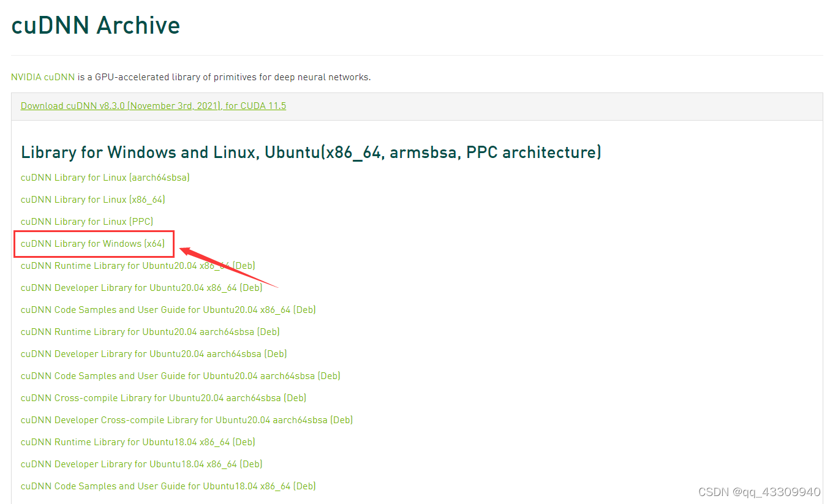The width and height of the screenshot is (830, 504).
Task: Open cuDNN Runtime Library for Ubuntu20.04 x86_64 (Deb)
Action: 138,266
